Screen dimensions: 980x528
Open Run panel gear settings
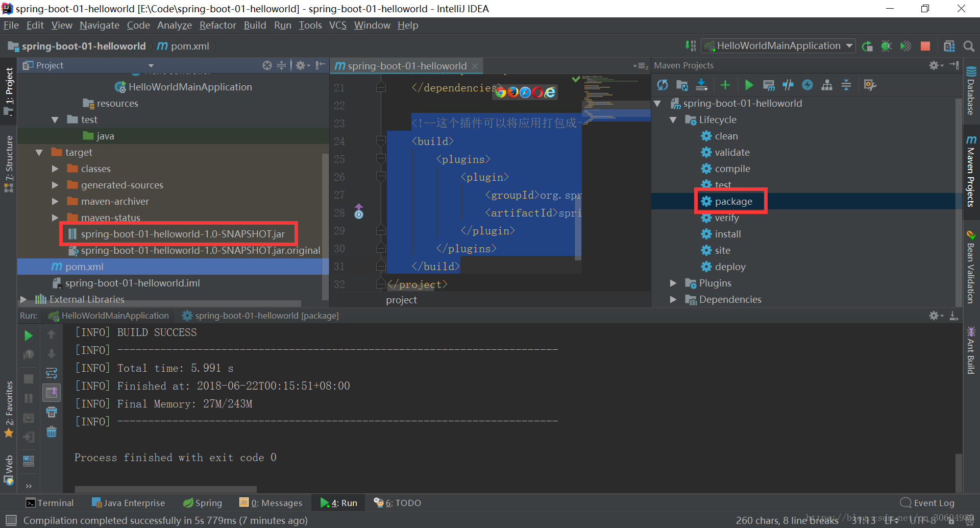[x=936, y=316]
